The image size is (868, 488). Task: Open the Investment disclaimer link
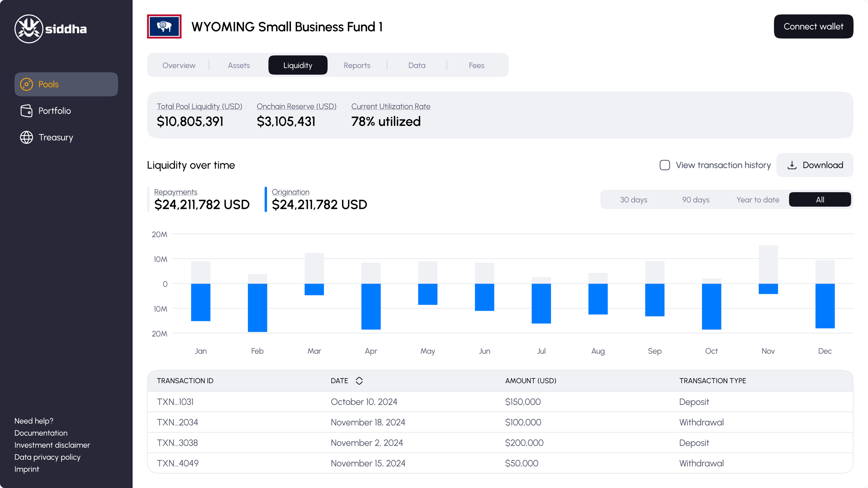tap(52, 445)
